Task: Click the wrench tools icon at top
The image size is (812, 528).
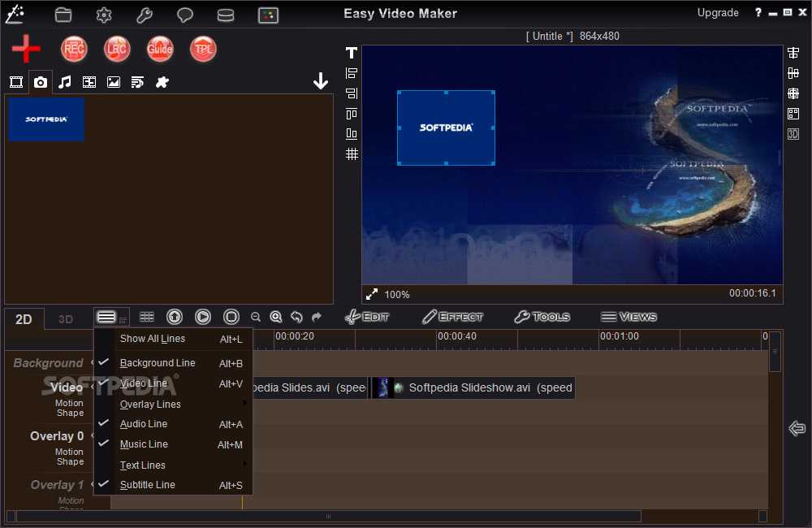Action: pyautogui.click(x=145, y=15)
